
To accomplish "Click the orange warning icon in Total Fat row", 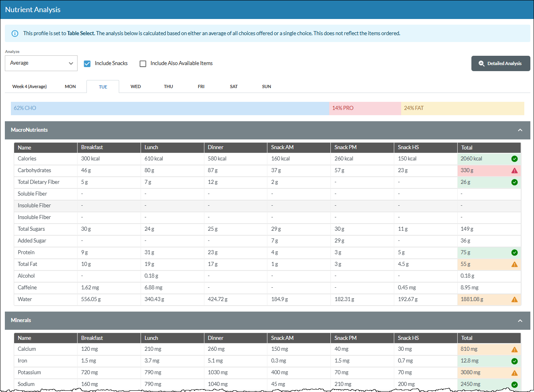I will (514, 264).
